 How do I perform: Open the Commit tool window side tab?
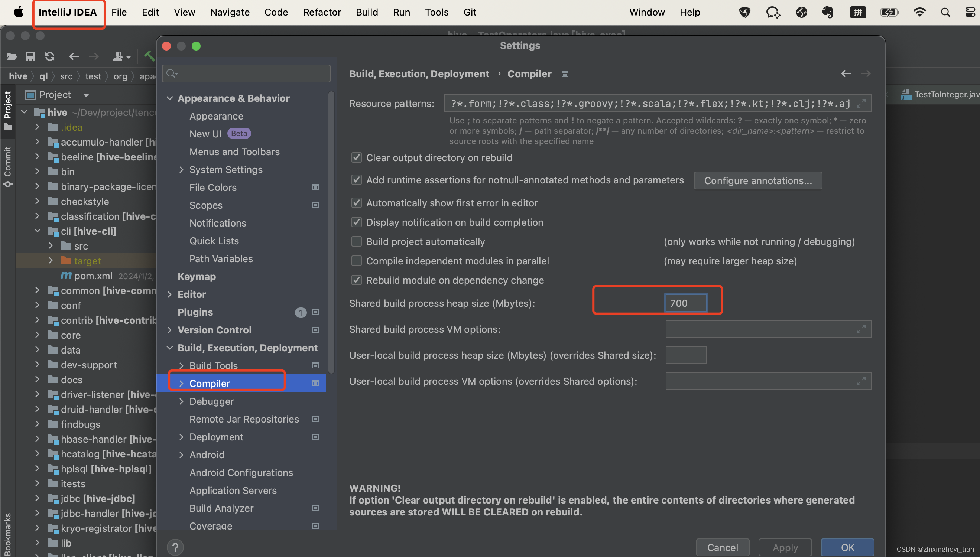[x=8, y=167]
